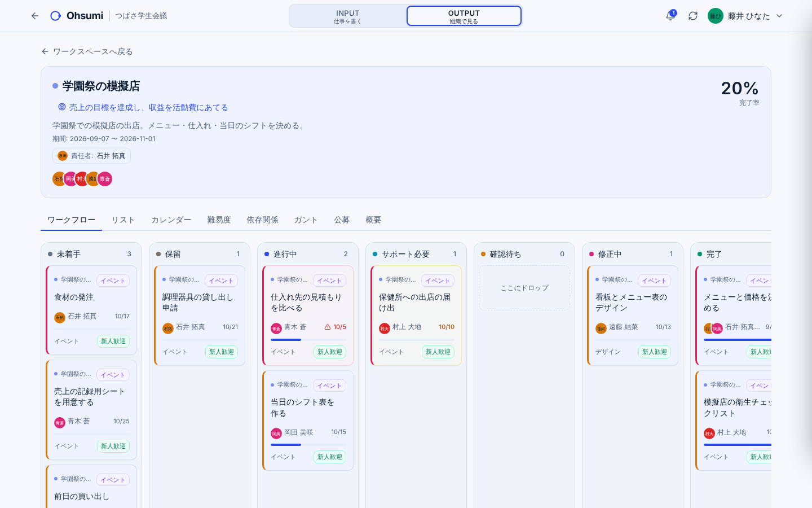Viewport: 812px width, 508px height.
Task: Open the 概要 tab
Action: 373,220
